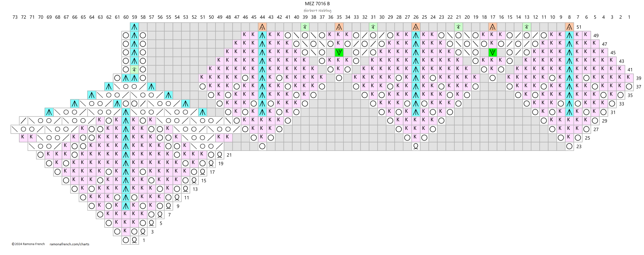644x255 pixels.
Task: Click the light green 4 symbol under column 39
Action: click(x=305, y=27)
